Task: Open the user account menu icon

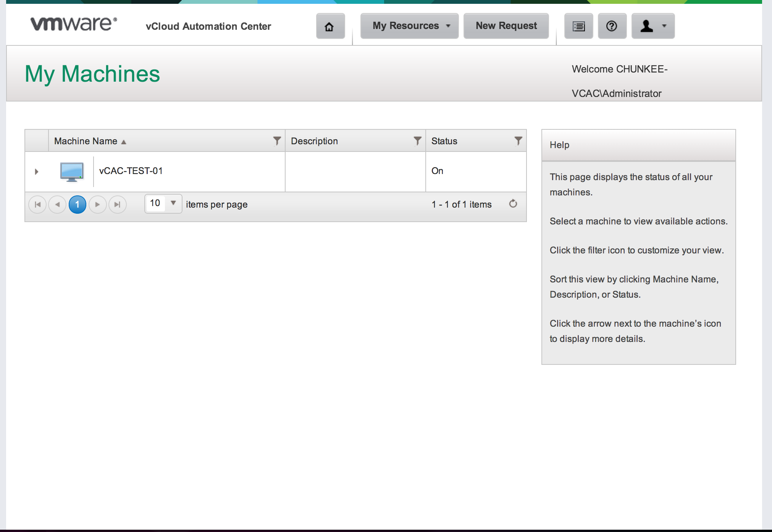Action: [652, 26]
